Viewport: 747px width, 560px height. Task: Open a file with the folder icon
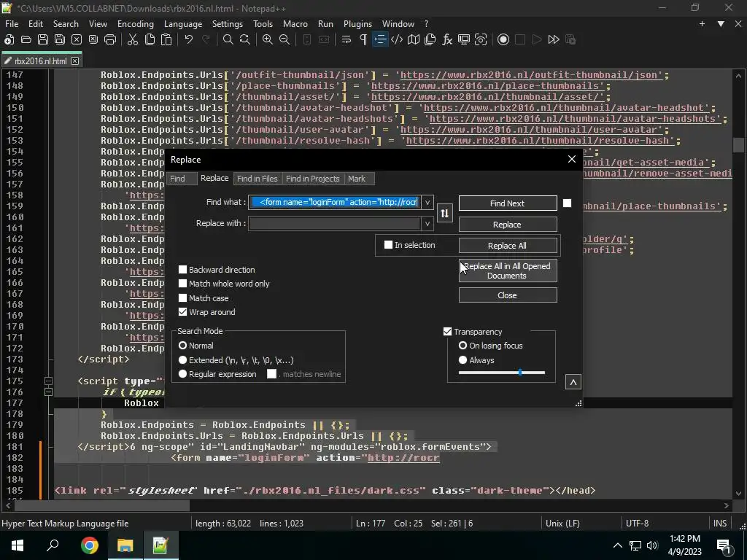click(26, 39)
